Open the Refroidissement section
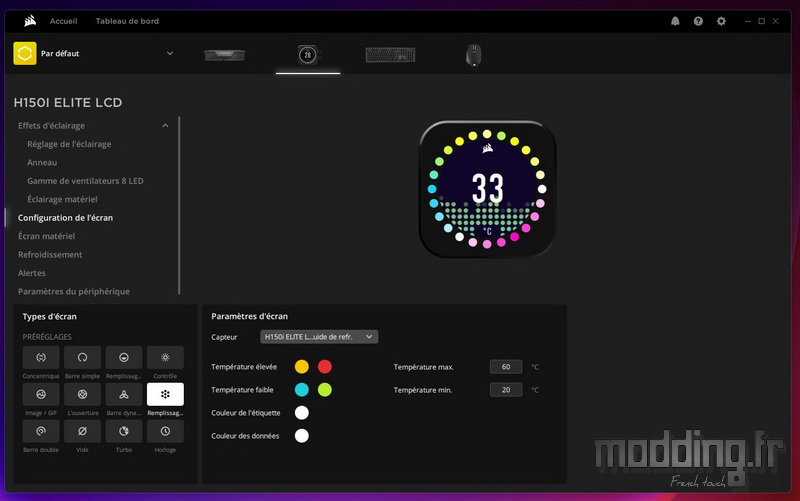The height and width of the screenshot is (501, 800). pos(50,254)
